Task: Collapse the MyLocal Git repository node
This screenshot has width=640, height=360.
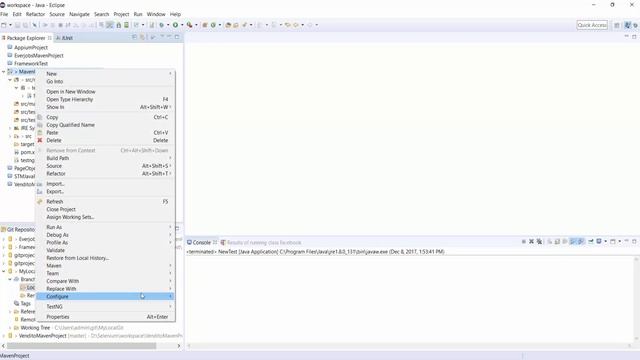Action: click(x=4, y=271)
